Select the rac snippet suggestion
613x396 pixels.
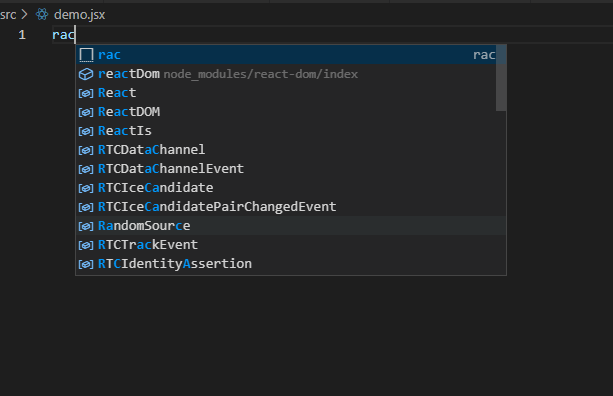pos(286,55)
